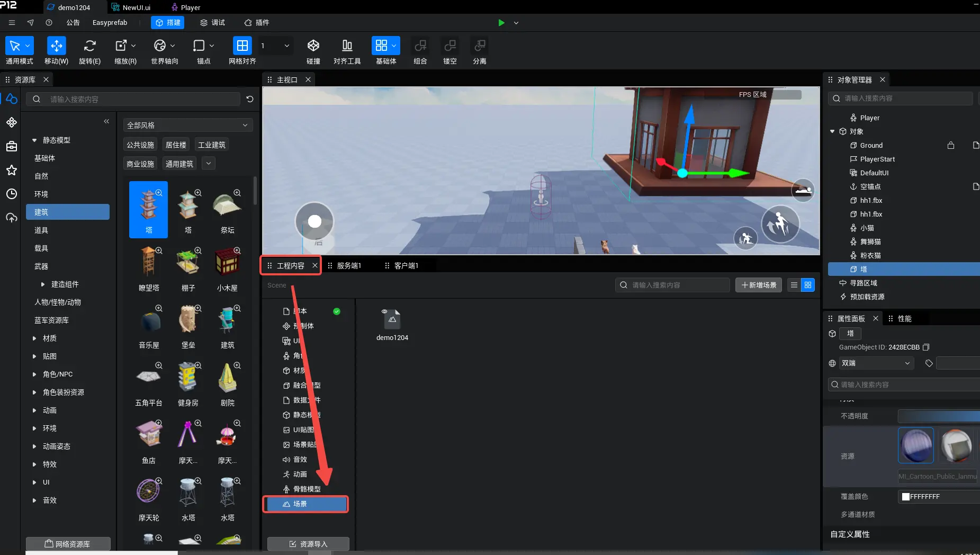Open favorites star in left sidebar
Viewport: 980px width, 555px height.
coord(12,170)
